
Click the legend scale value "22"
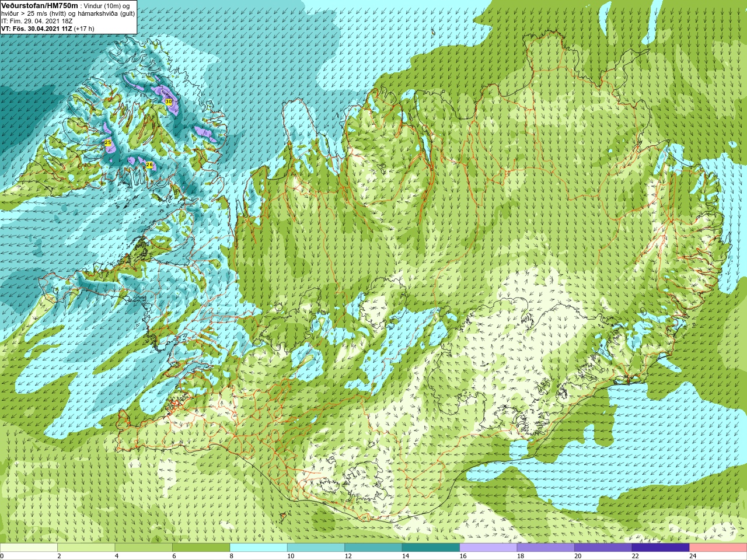(x=635, y=556)
